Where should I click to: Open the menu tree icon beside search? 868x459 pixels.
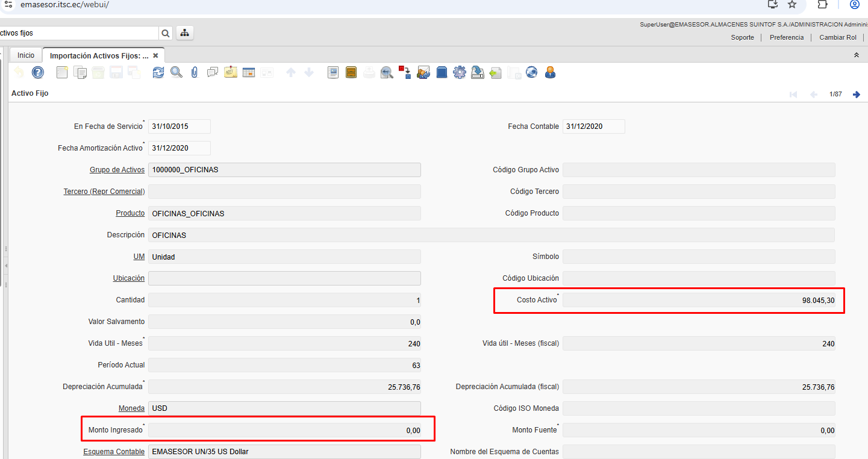tap(184, 33)
